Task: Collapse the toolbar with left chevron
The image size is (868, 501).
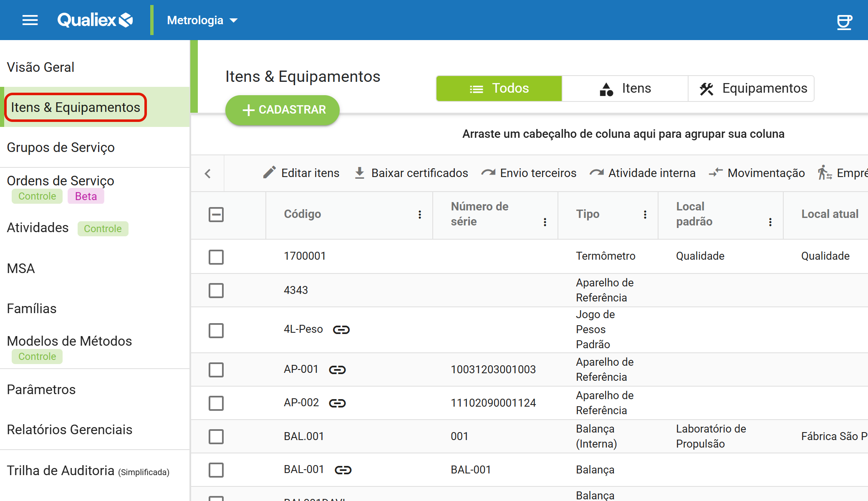Action: click(208, 173)
